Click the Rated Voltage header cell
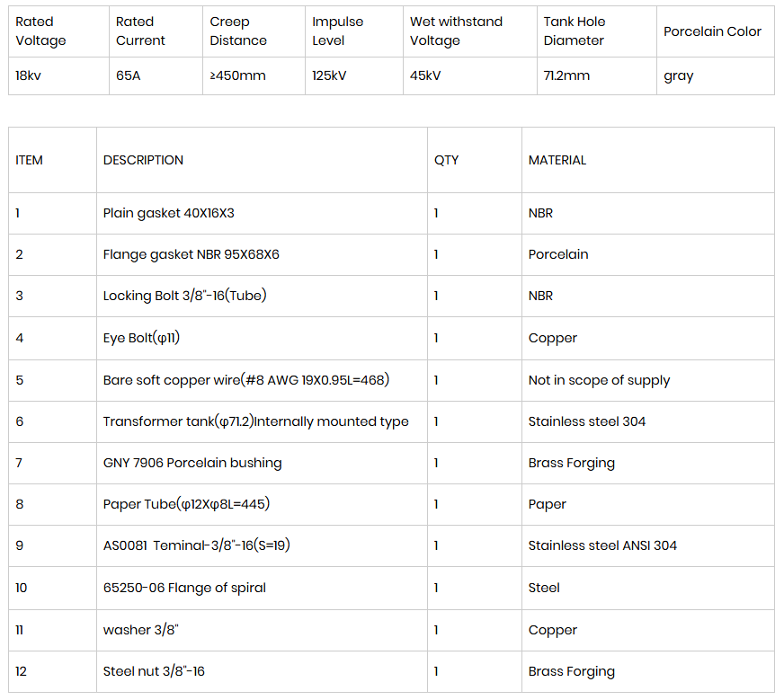Viewport: 784px width, 700px height. tap(58, 31)
